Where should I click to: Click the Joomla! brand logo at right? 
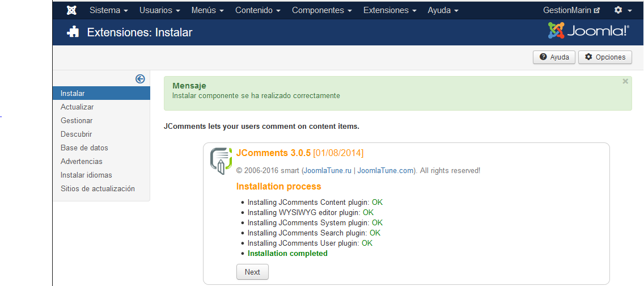click(x=588, y=31)
